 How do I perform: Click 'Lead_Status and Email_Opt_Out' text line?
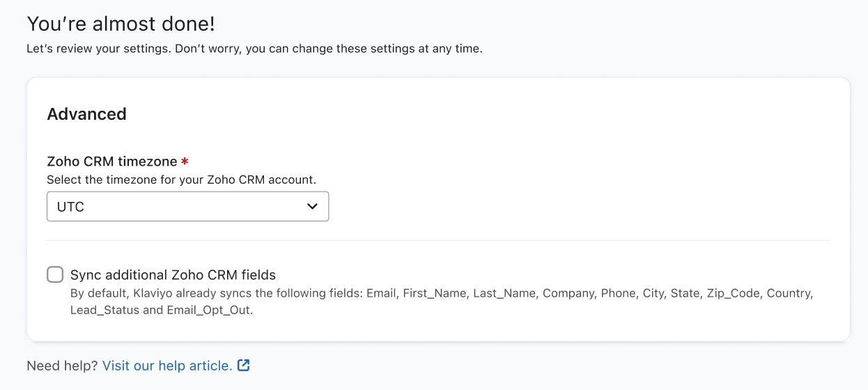click(x=161, y=311)
